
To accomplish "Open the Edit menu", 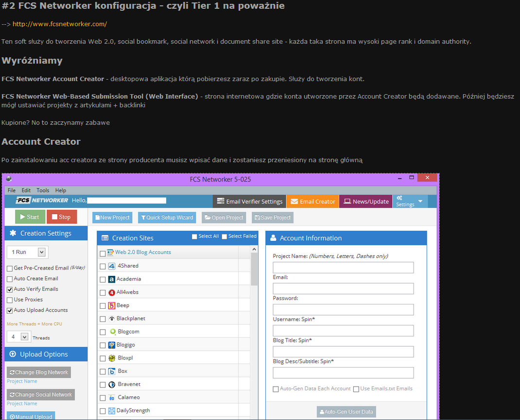I will [x=26, y=190].
